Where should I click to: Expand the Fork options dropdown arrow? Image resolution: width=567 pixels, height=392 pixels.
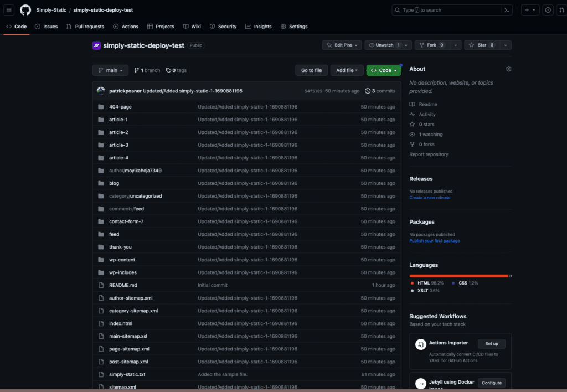click(456, 45)
